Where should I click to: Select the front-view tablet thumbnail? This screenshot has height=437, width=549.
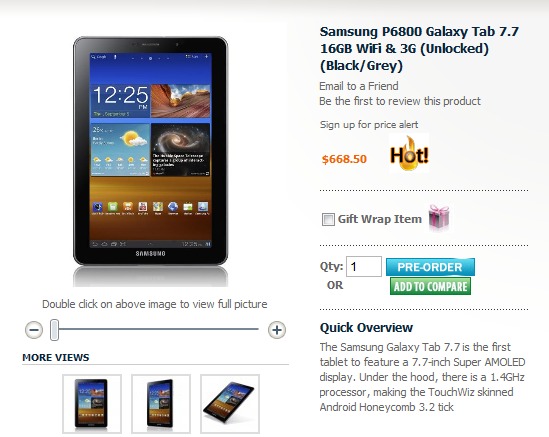[92, 404]
